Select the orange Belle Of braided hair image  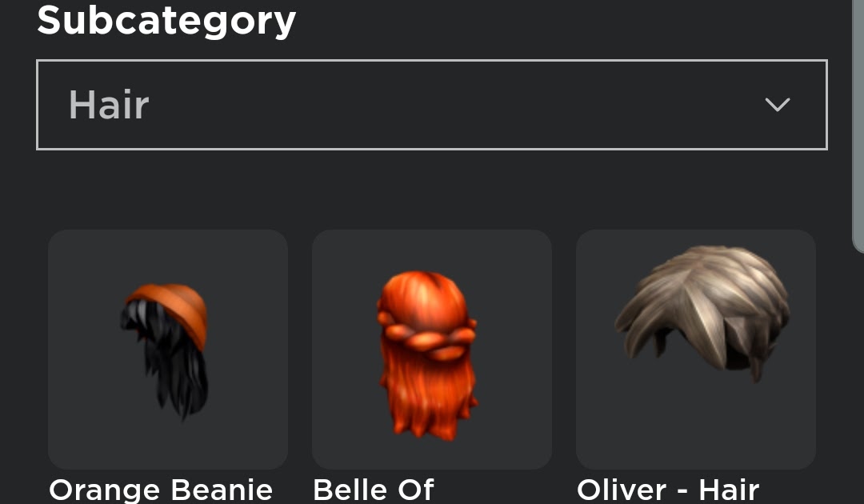point(427,355)
